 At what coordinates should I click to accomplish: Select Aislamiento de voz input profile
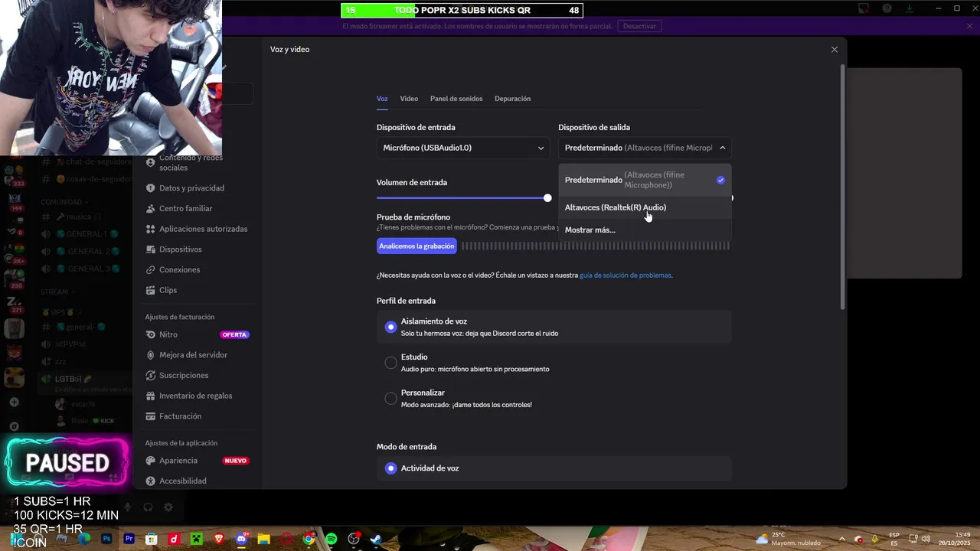554,328
